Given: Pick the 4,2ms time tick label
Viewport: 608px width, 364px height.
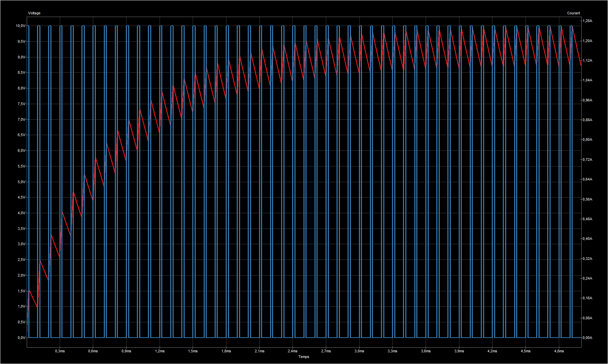Looking at the screenshot, I should (x=492, y=351).
